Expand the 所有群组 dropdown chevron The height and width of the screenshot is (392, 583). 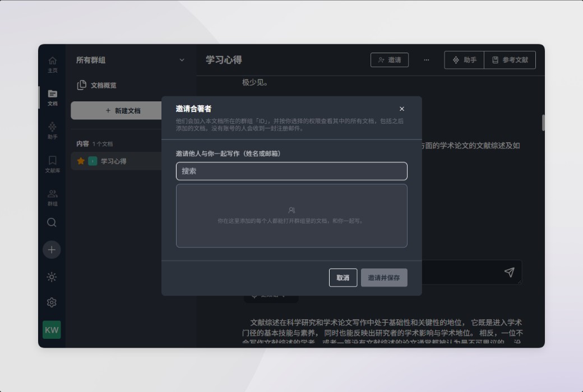182,60
